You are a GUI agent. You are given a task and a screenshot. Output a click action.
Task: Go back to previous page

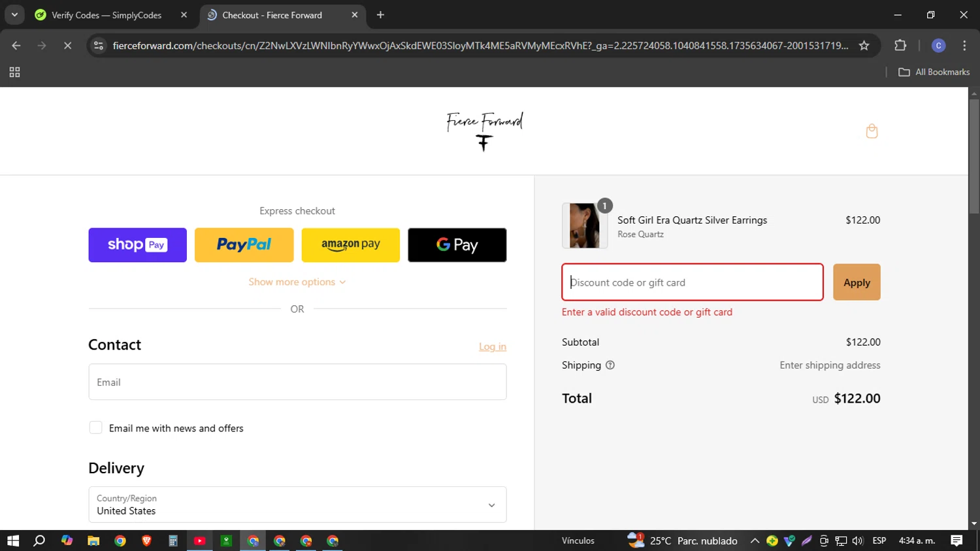pyautogui.click(x=16, y=45)
